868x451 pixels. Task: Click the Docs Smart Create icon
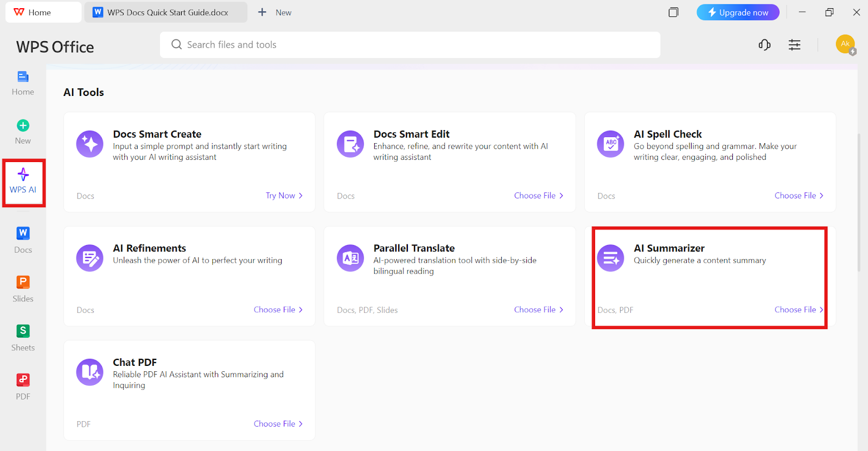[x=90, y=144]
